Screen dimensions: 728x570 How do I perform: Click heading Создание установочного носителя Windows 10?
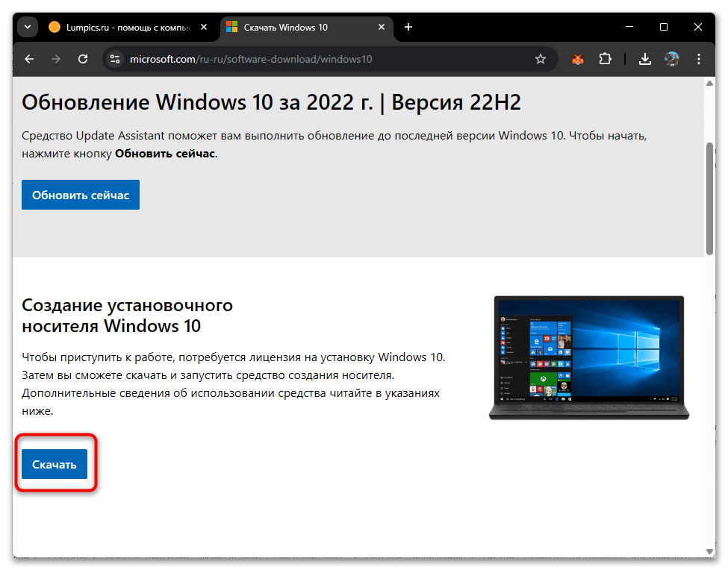click(127, 316)
